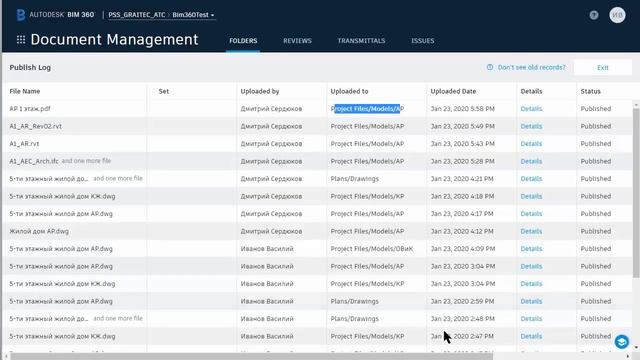Open Details for AP 1 этаж.pdf
The width and height of the screenshot is (640, 360).
click(x=531, y=109)
